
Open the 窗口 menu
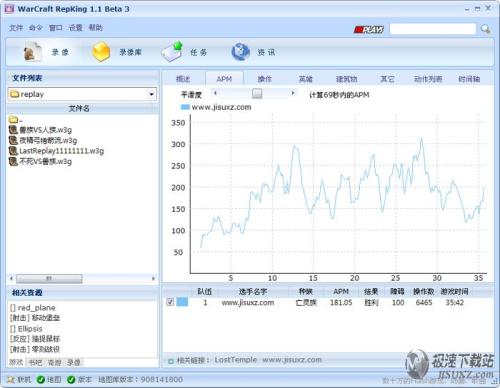pos(56,28)
